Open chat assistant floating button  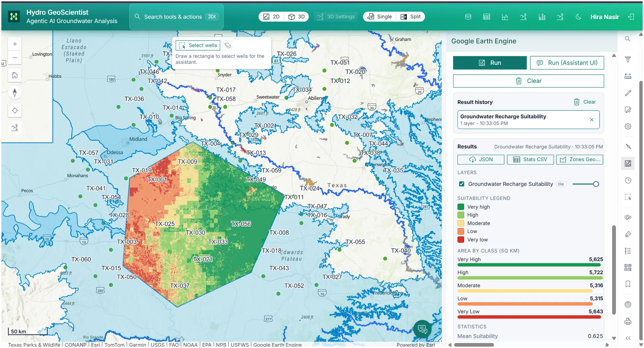422,329
